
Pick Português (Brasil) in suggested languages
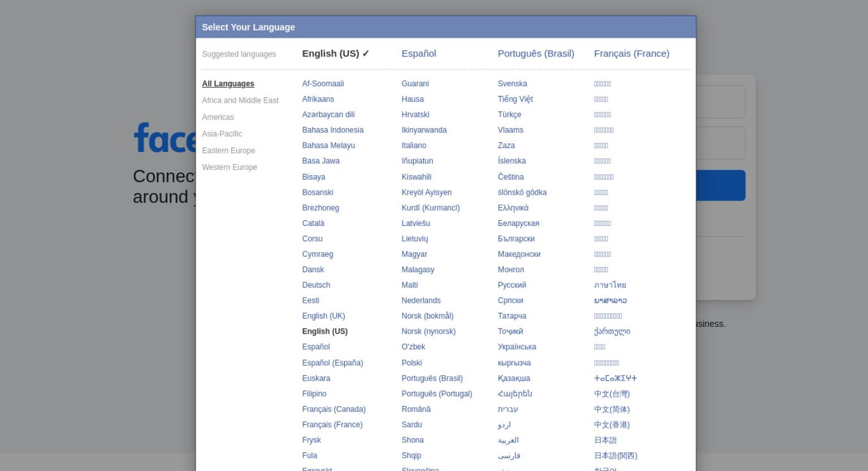click(536, 54)
